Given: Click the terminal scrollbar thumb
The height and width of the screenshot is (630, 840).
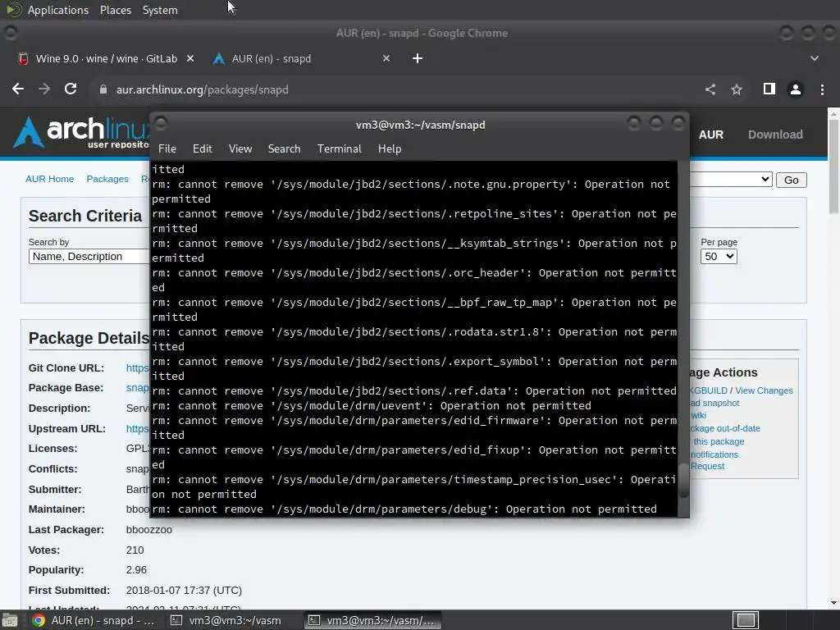Looking at the screenshot, I should point(683,481).
